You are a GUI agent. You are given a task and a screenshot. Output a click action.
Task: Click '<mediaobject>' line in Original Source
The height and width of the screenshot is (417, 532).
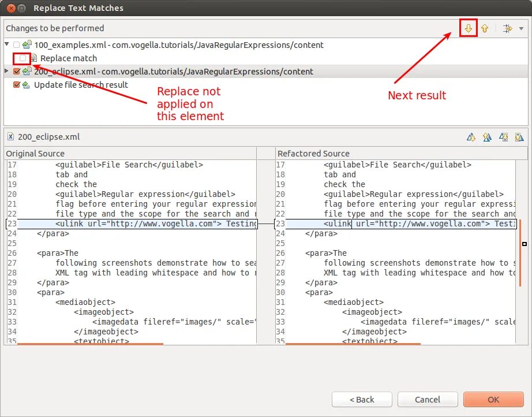click(85, 302)
